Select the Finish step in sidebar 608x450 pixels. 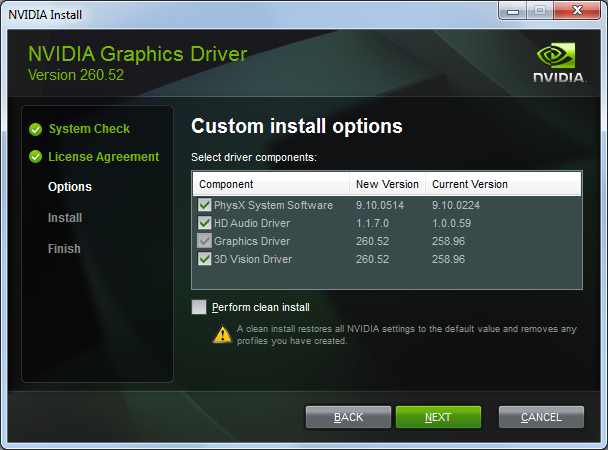(x=64, y=248)
